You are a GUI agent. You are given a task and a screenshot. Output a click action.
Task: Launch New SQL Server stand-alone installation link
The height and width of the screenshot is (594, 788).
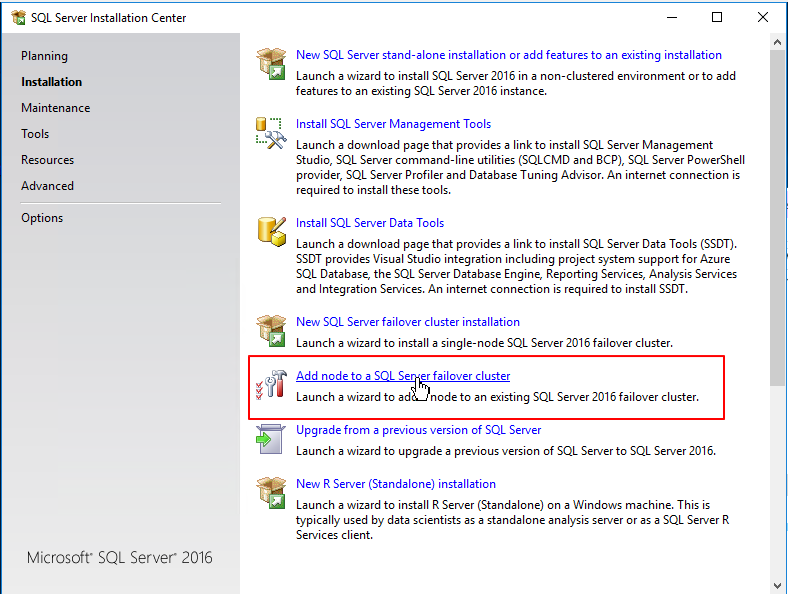[509, 55]
